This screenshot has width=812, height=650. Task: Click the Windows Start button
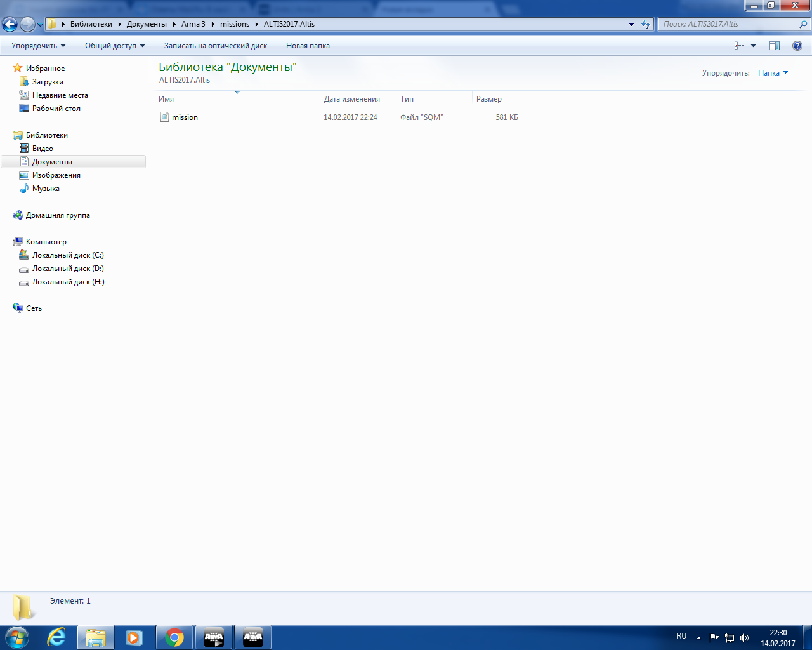17,637
